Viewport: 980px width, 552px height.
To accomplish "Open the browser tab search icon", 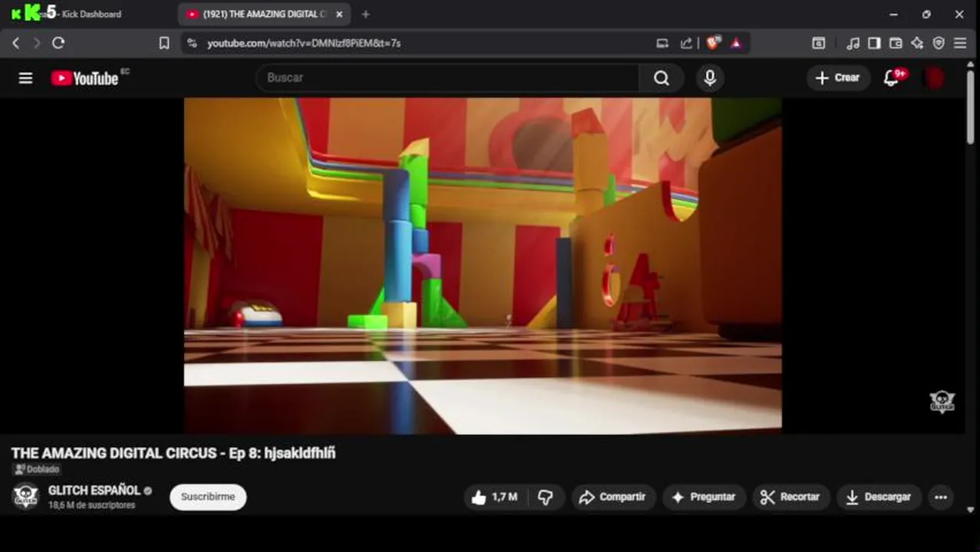I will pos(819,43).
